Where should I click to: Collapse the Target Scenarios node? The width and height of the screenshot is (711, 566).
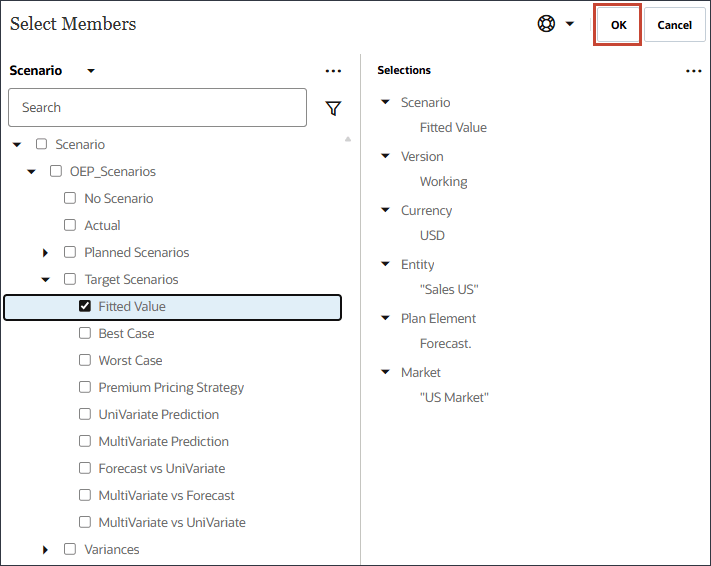click(46, 280)
